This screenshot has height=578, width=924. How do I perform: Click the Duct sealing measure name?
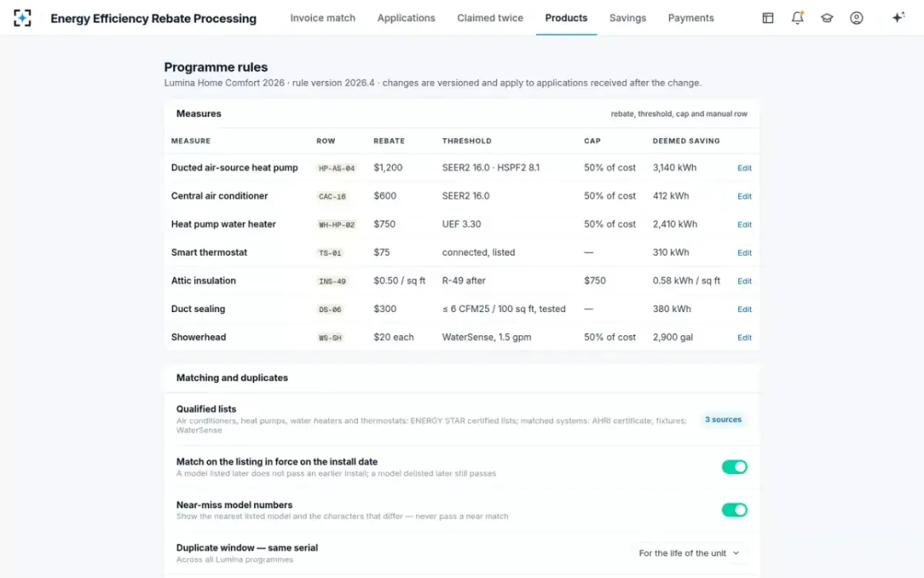click(x=199, y=309)
